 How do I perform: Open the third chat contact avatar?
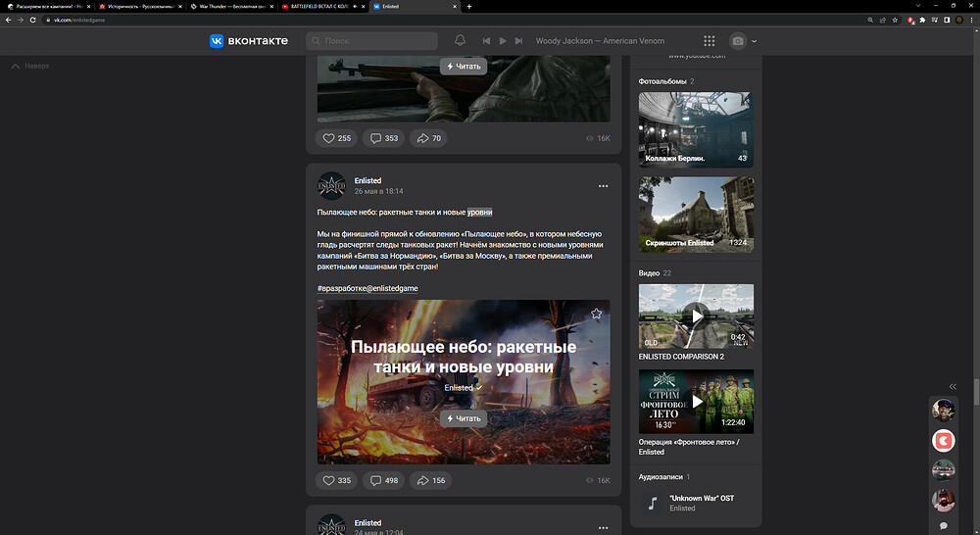click(943, 470)
